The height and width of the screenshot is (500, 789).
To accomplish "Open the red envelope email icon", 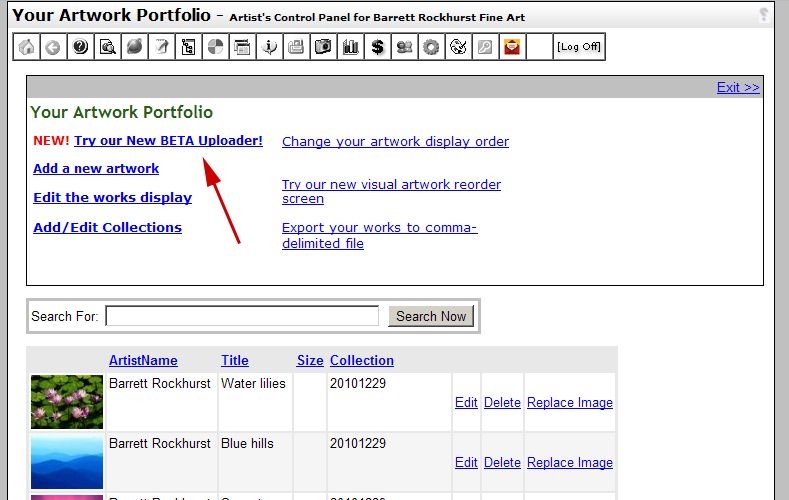I will pyautogui.click(x=512, y=47).
